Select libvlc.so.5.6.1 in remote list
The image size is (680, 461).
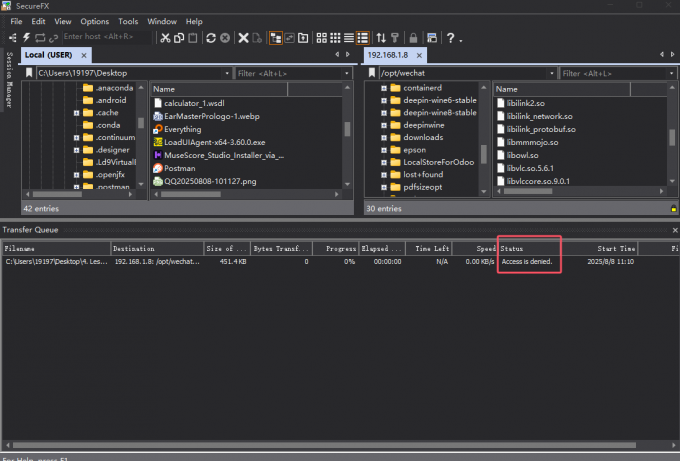tap(530, 168)
